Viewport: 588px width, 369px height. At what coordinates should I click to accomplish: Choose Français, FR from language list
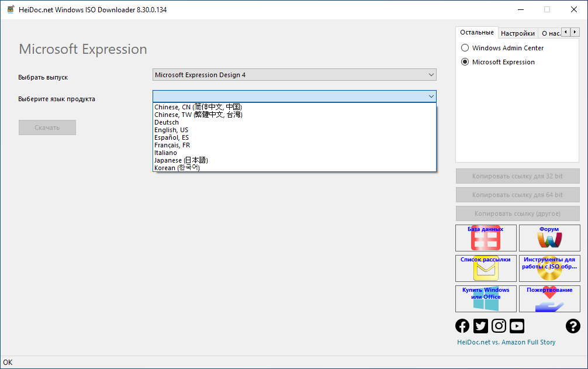pos(295,145)
